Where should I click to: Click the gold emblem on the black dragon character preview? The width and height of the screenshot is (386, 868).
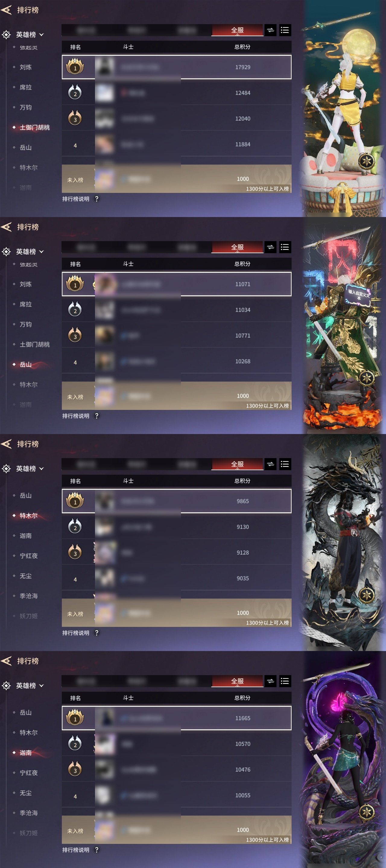click(366, 595)
